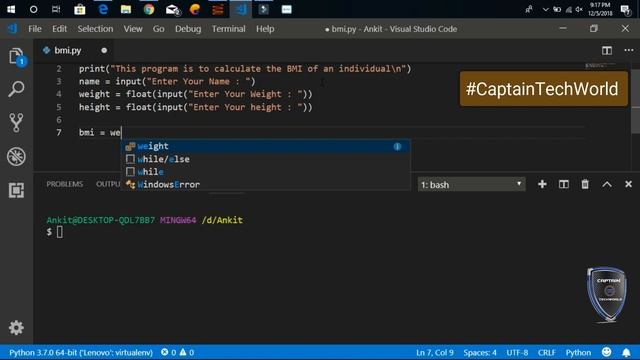Open the editor More Actions ellipsis
Screen dimensions: 640x360
pyautogui.click(x=629, y=50)
